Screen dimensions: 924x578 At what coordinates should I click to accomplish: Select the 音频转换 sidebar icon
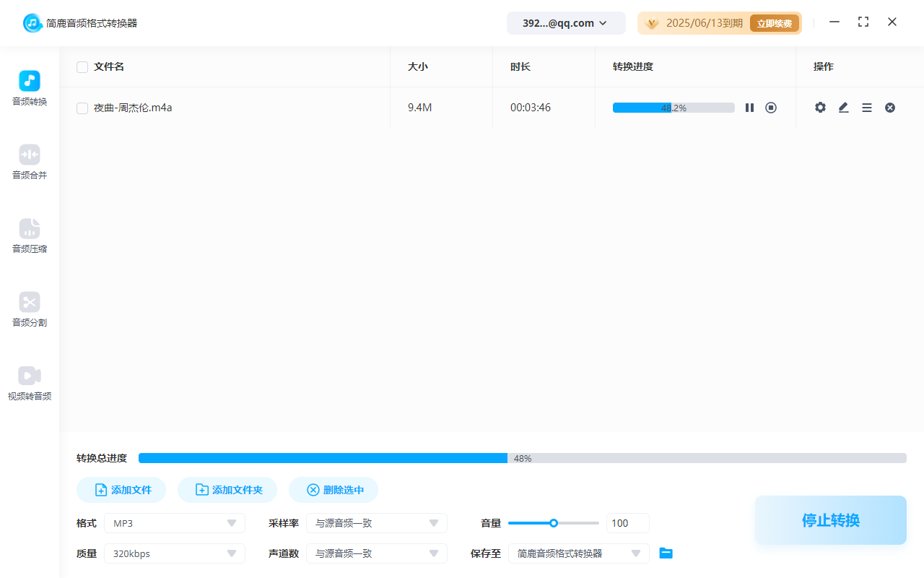click(29, 87)
